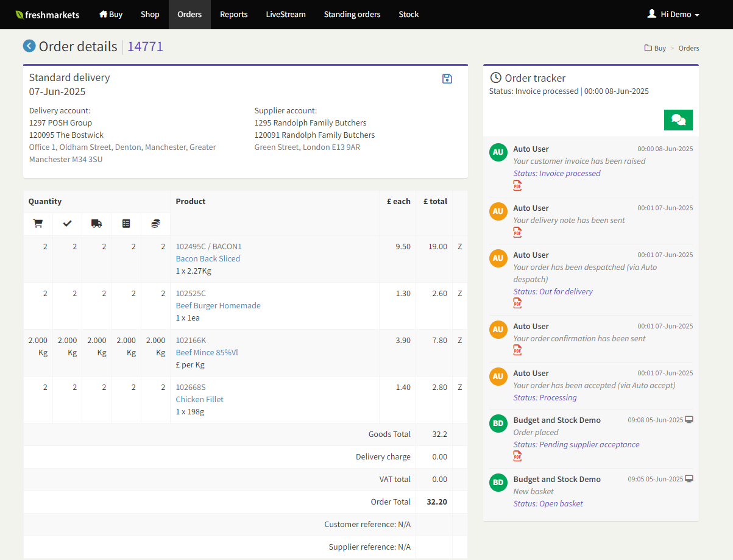Click Status: Pending supplier acceptance text
Image resolution: width=733 pixels, height=560 pixels.
(576, 444)
